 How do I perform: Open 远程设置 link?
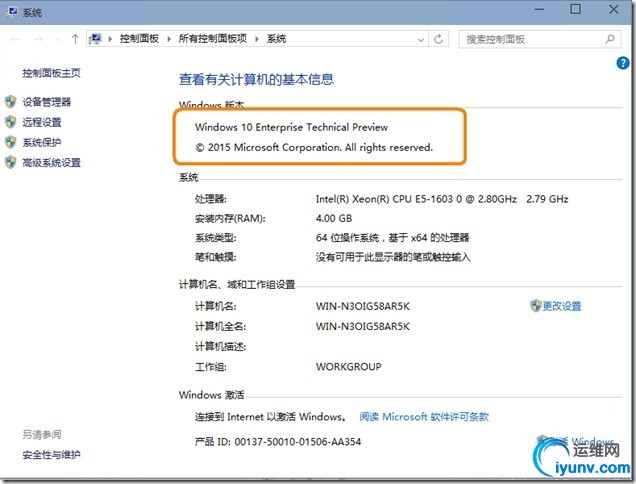pos(42,122)
